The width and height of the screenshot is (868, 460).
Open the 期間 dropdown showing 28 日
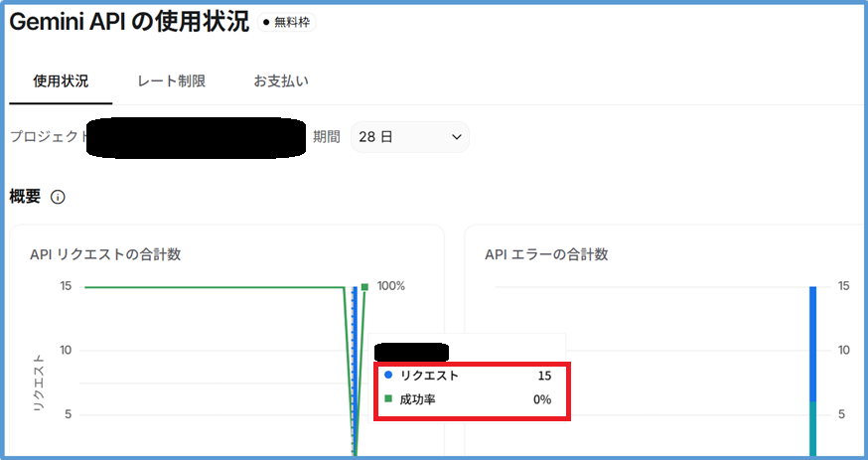(409, 137)
